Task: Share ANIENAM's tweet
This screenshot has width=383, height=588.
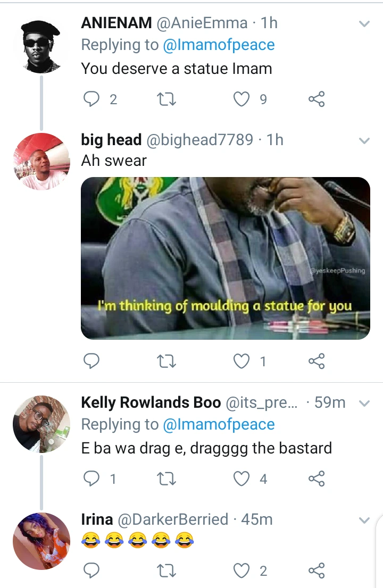Action: [x=317, y=99]
